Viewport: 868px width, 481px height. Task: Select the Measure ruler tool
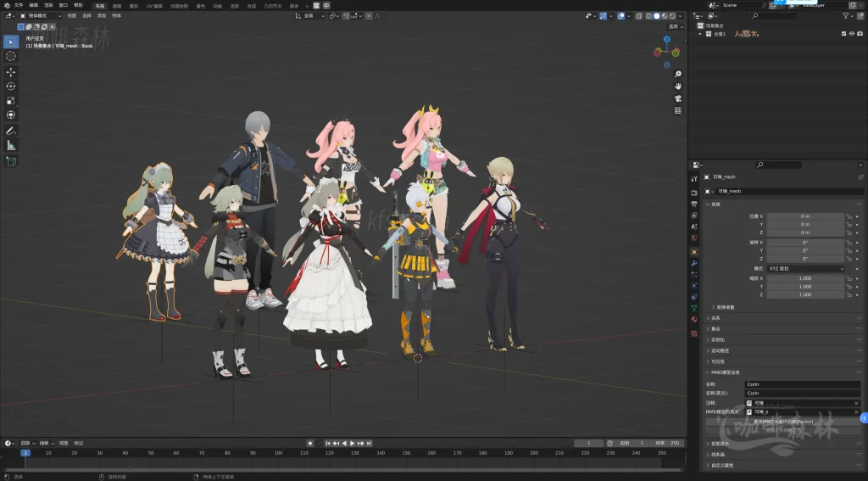pyautogui.click(x=11, y=145)
